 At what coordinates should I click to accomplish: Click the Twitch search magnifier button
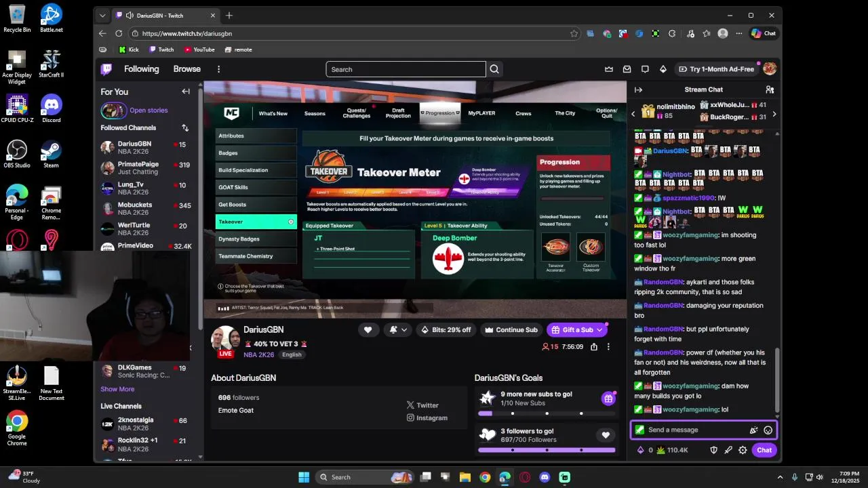click(x=494, y=69)
